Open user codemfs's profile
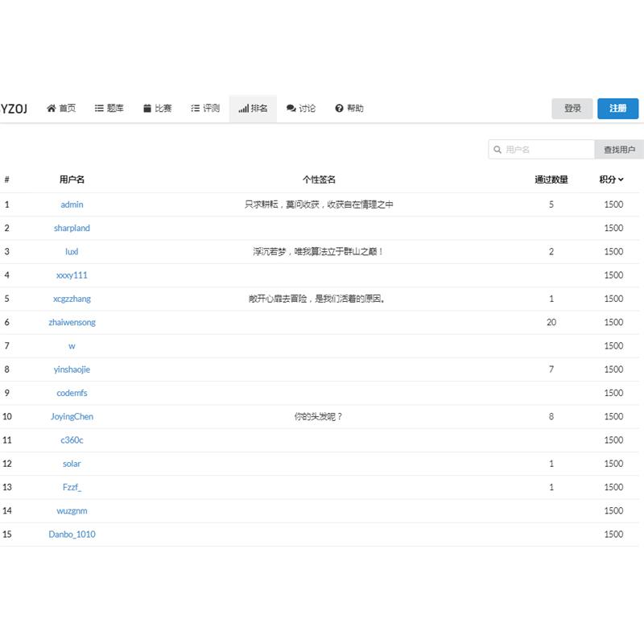This screenshot has width=644, height=644. tap(72, 393)
